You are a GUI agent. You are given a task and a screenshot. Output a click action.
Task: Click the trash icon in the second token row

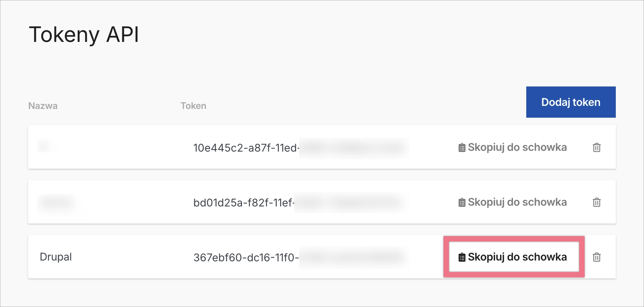pyautogui.click(x=596, y=202)
